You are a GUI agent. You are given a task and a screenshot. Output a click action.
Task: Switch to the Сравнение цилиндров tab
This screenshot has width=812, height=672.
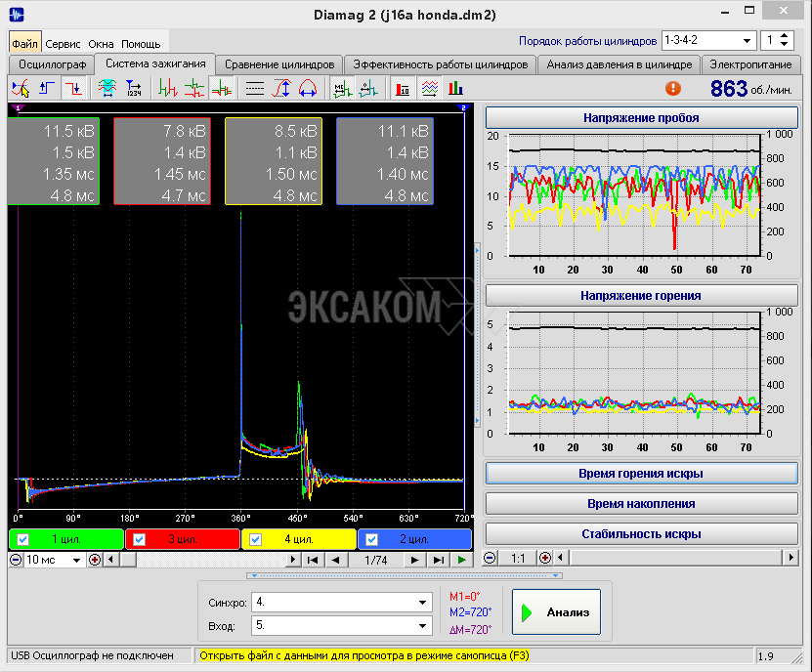[x=278, y=63]
